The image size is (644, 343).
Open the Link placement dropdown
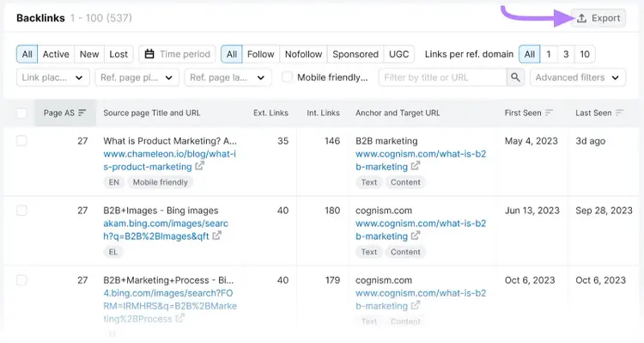(x=53, y=77)
